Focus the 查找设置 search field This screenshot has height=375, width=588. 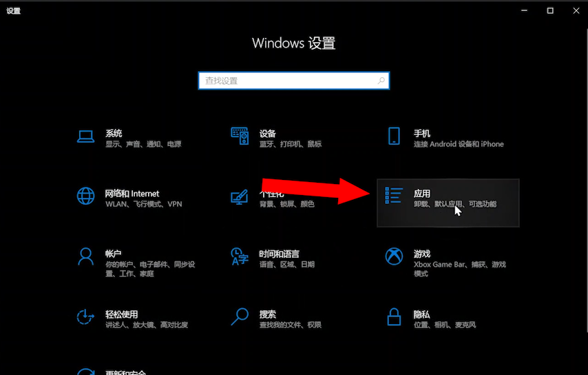click(x=293, y=81)
